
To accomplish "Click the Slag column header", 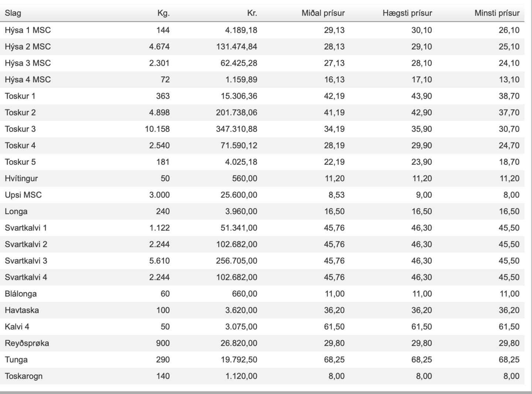I will coord(13,13).
